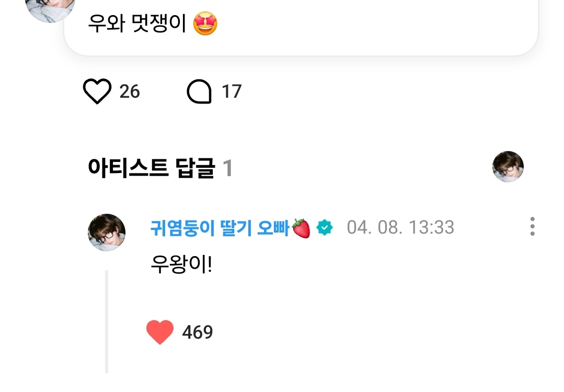Tap the artist reply count number 1
The width and height of the screenshot is (564, 392).
tap(227, 168)
